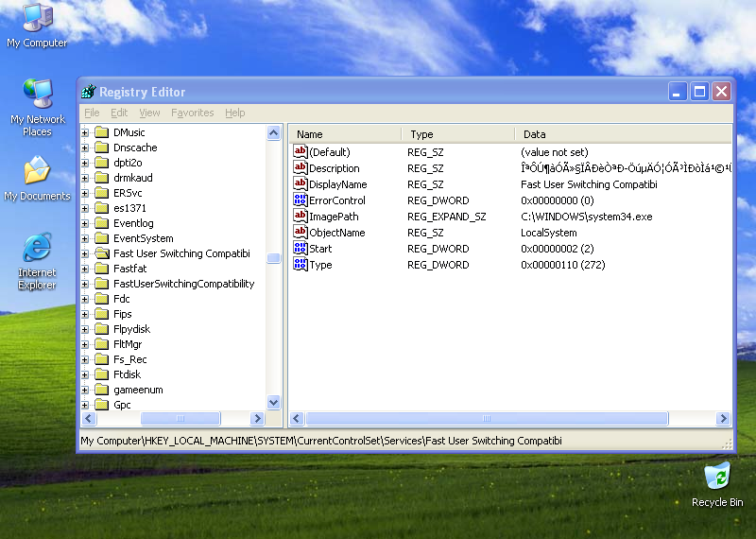Select the Type DWORD value icon
The image size is (756, 539).
pos(300,265)
